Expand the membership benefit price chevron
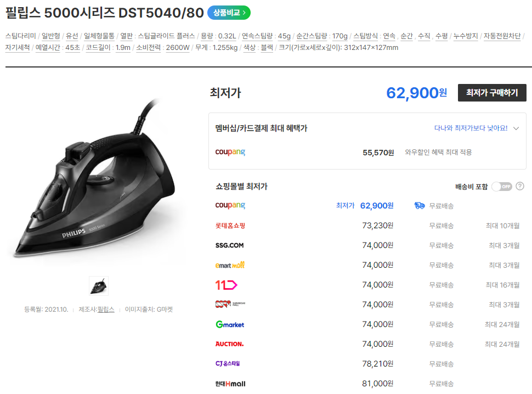This screenshot has width=532, height=394. [516, 128]
